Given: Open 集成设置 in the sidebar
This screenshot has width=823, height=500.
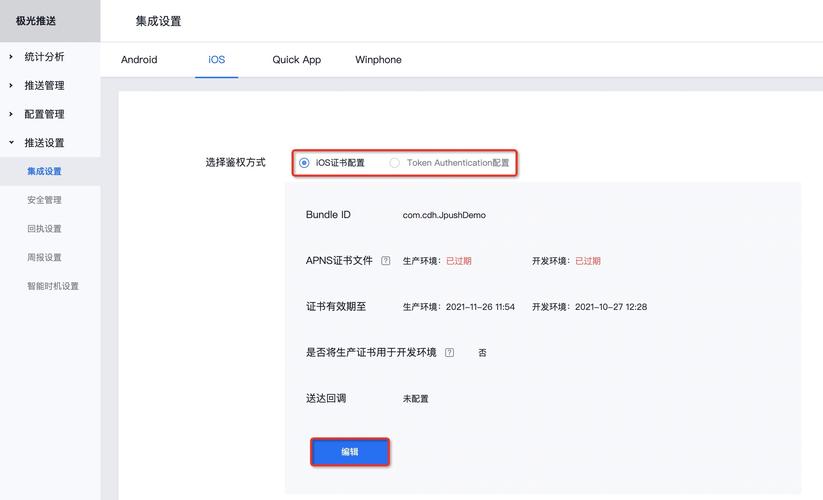Looking at the screenshot, I should pyautogui.click(x=44, y=171).
